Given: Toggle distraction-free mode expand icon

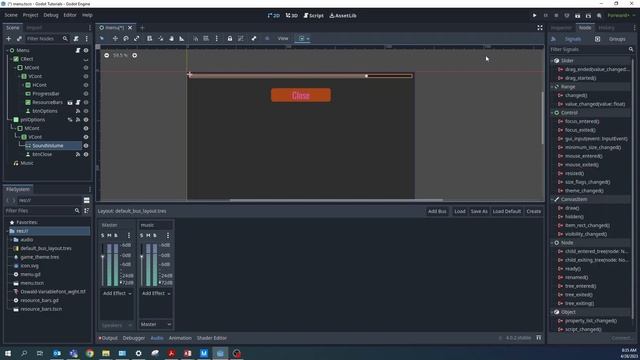Looking at the screenshot, I should coord(540,28).
